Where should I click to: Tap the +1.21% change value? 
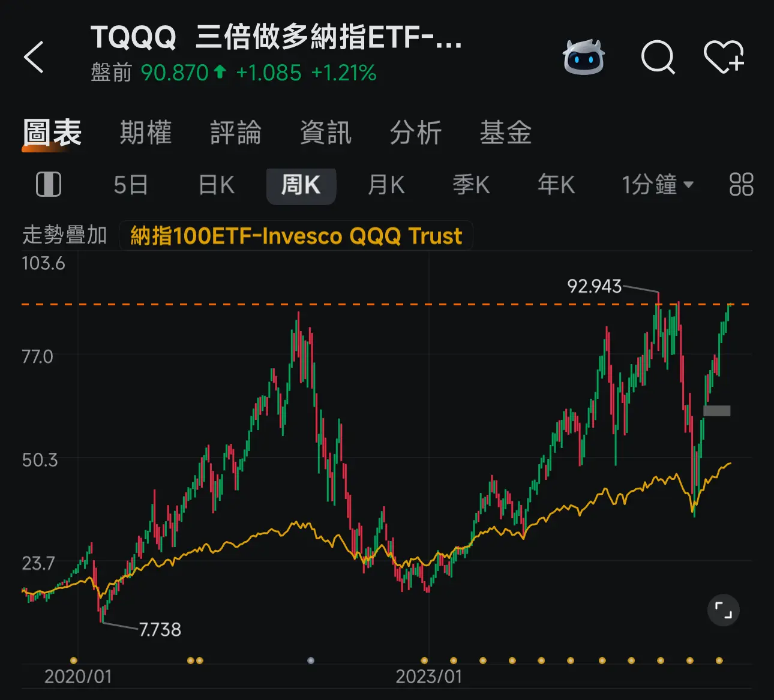tap(344, 73)
